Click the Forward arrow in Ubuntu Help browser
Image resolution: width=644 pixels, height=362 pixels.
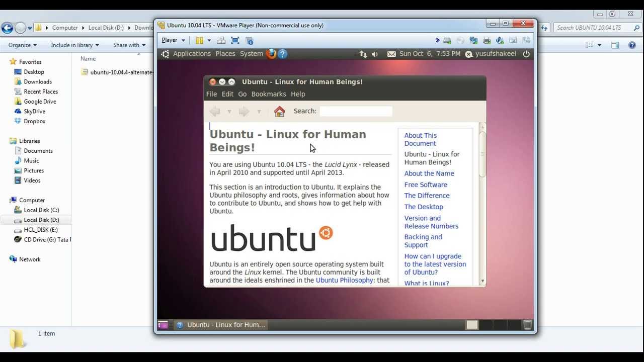(x=244, y=111)
